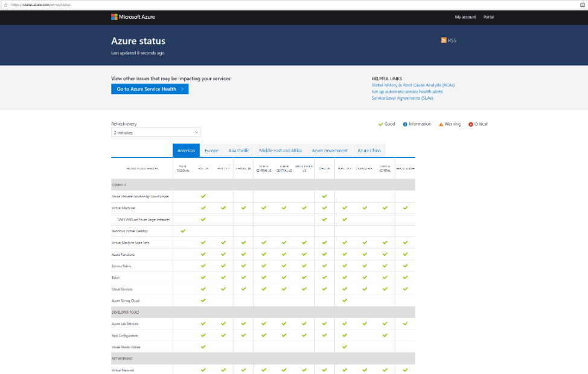The width and height of the screenshot is (588, 374).
Task: Click the lock icon in address bar
Action: pyautogui.click(x=5, y=5)
